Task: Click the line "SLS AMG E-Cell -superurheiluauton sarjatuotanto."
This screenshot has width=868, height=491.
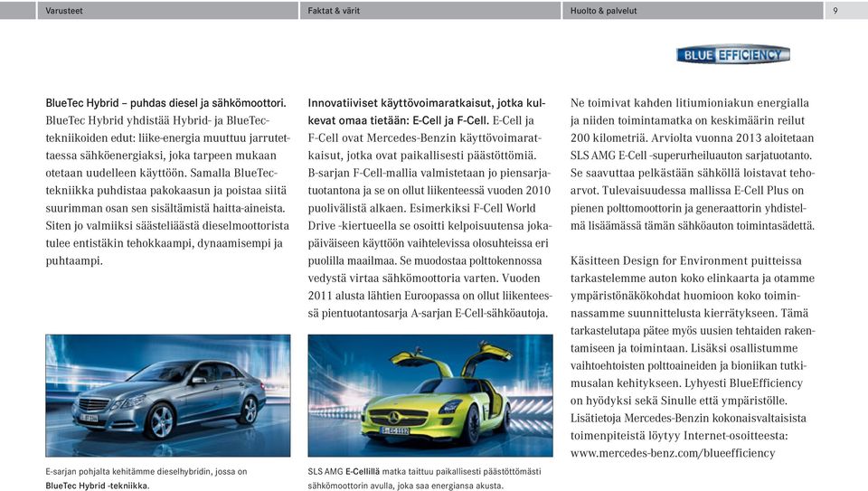Action: coord(691,156)
